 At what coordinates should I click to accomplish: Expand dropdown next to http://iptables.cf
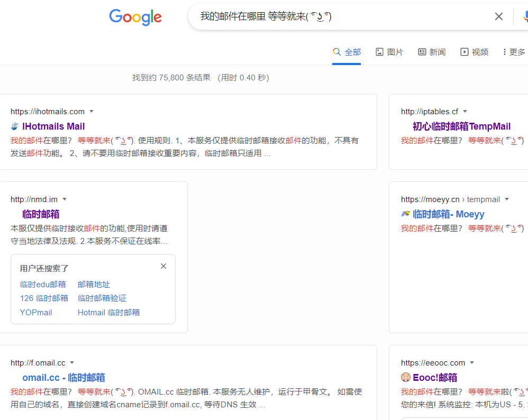coord(465,112)
